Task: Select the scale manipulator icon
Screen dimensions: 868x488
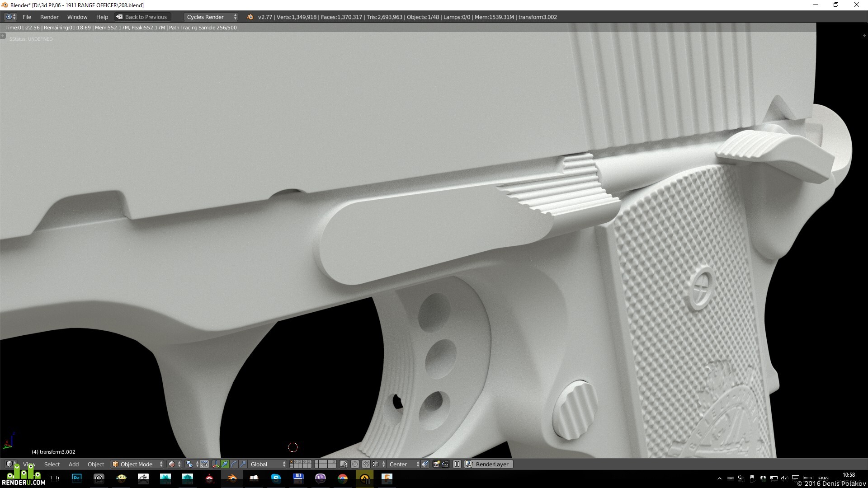Action: click(x=243, y=464)
